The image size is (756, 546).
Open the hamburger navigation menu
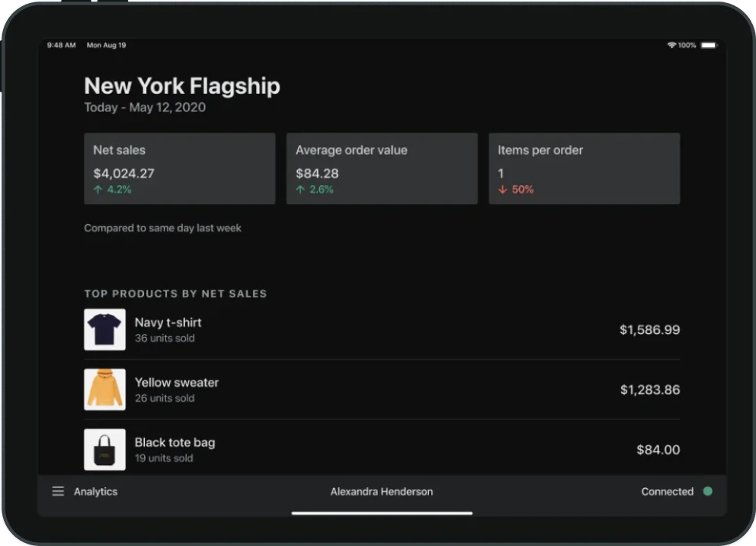(x=59, y=491)
